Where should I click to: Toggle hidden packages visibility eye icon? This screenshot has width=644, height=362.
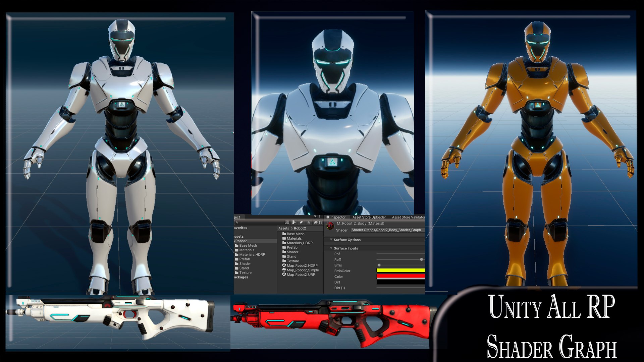[x=318, y=223]
